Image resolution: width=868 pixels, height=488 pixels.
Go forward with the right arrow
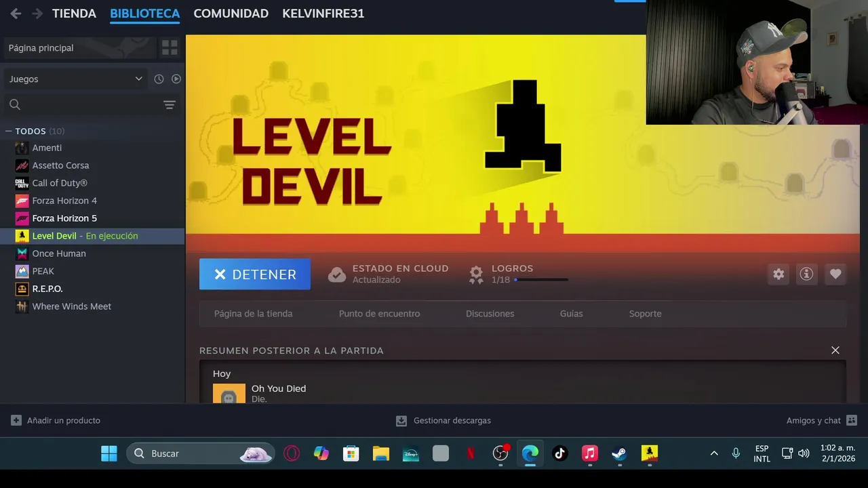click(37, 14)
